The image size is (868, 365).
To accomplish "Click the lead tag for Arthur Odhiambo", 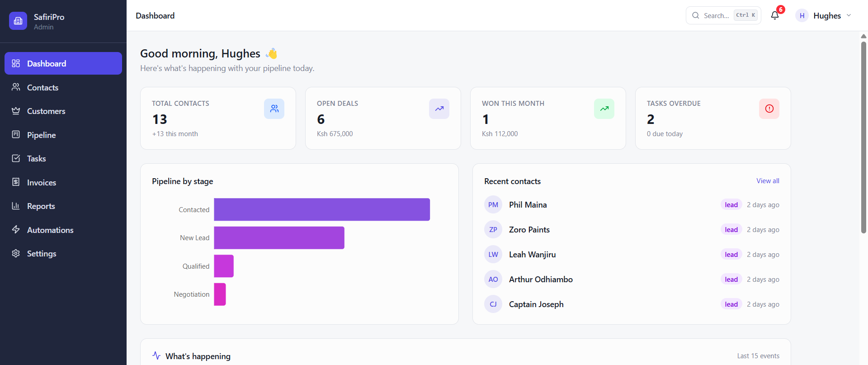I will click(731, 280).
